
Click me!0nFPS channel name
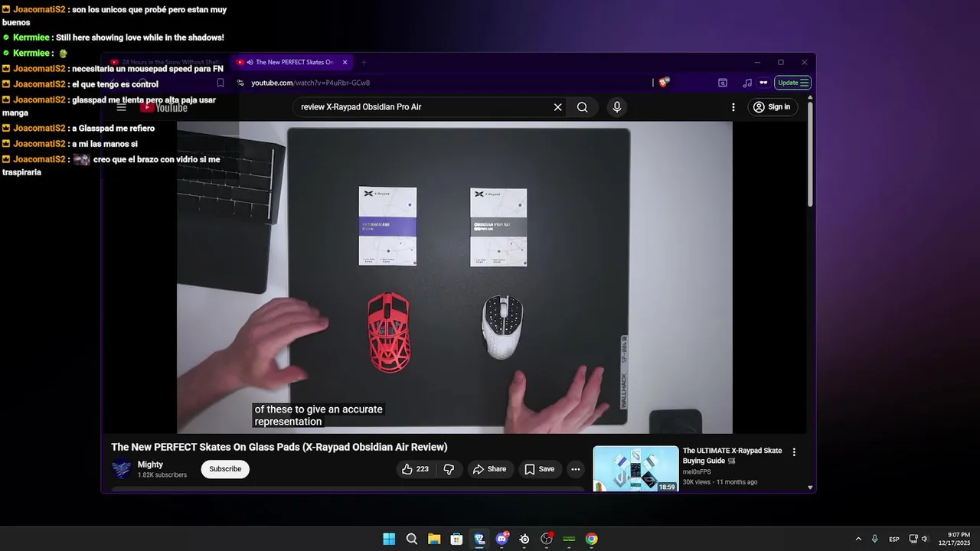[x=697, y=472]
